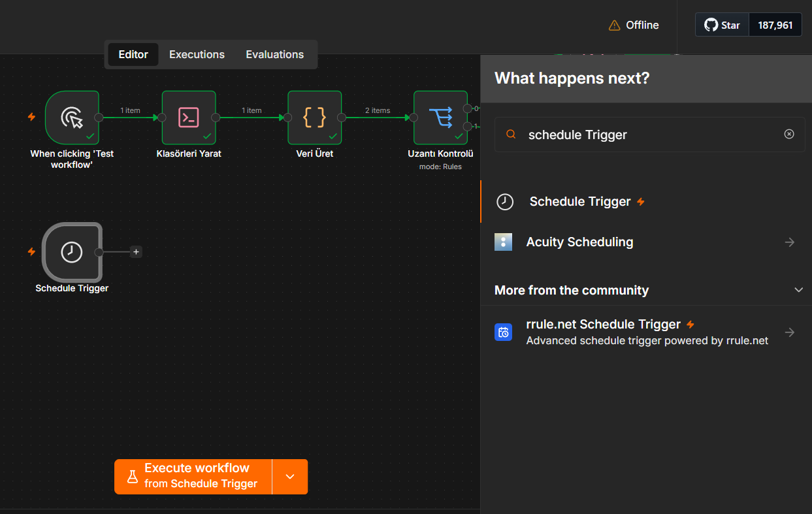This screenshot has width=812, height=514.
Task: Open Acuity Scheduling via its arrow
Action: (x=790, y=242)
